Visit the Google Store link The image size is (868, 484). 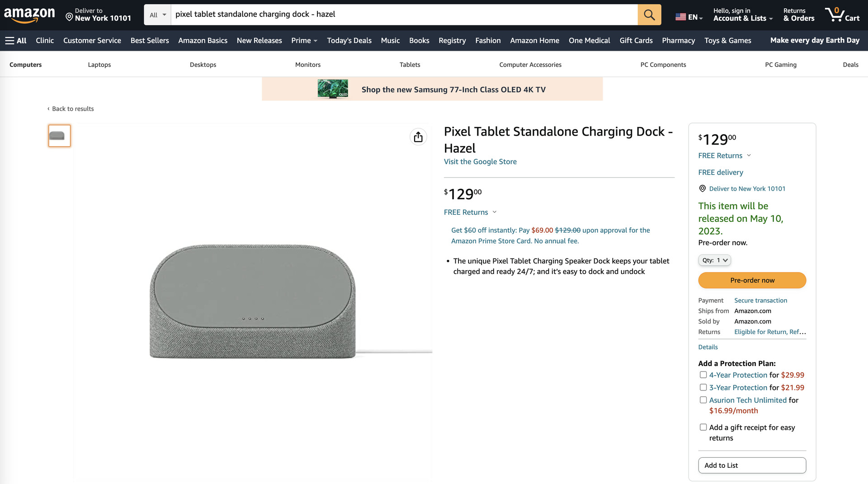click(x=480, y=162)
